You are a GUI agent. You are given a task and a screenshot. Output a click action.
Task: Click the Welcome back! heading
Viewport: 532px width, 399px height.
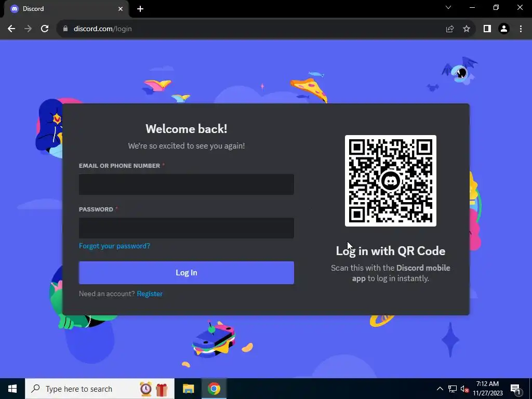click(187, 129)
